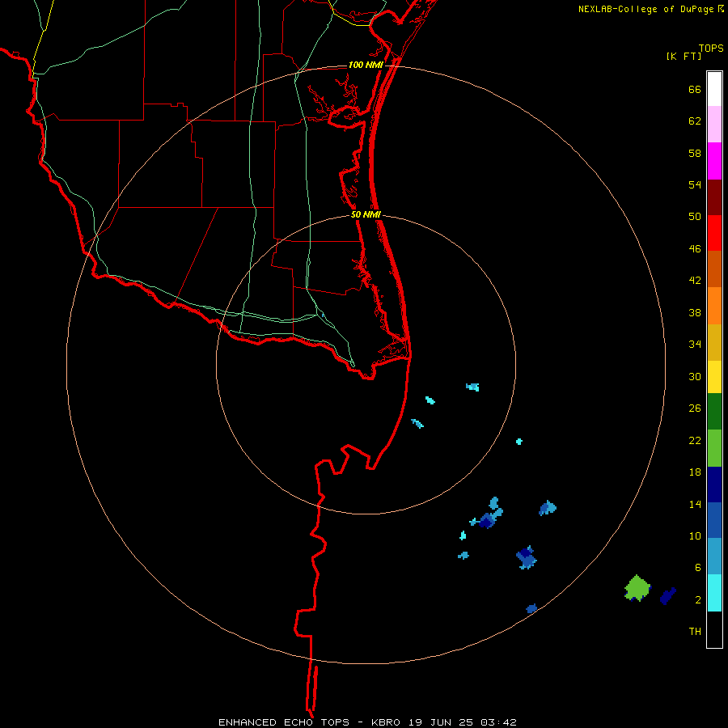728x728 pixels.
Task: Click the "58" legend value
Action: (x=695, y=153)
